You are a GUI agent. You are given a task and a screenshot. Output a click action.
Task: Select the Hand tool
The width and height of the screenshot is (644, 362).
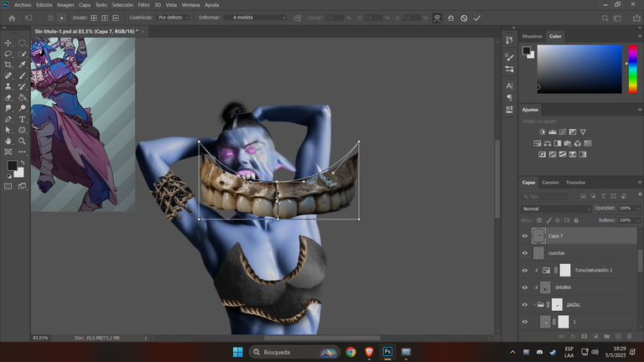pyautogui.click(x=8, y=141)
